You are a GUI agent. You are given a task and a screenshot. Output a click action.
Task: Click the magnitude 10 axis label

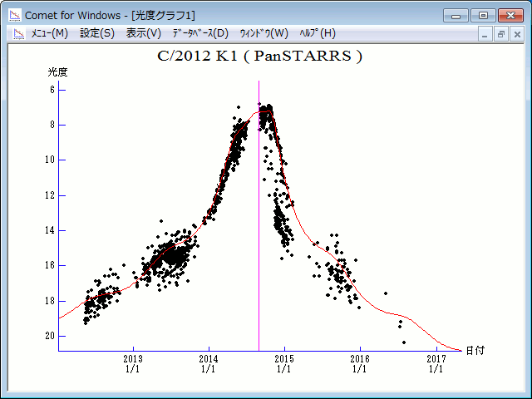(x=50, y=160)
